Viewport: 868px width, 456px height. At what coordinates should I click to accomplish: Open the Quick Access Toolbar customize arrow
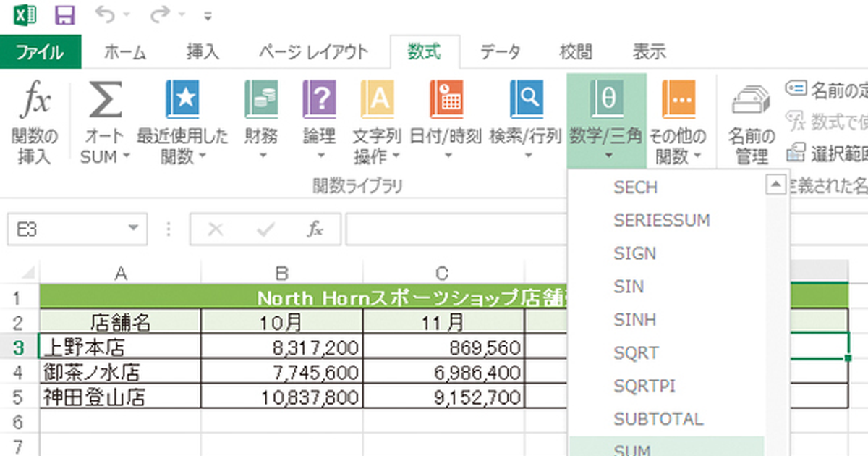click(208, 16)
